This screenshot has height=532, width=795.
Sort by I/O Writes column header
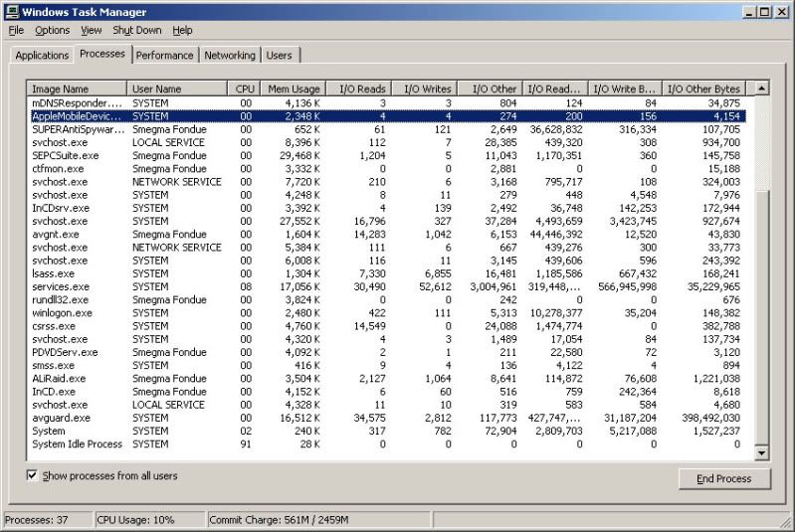[425, 89]
